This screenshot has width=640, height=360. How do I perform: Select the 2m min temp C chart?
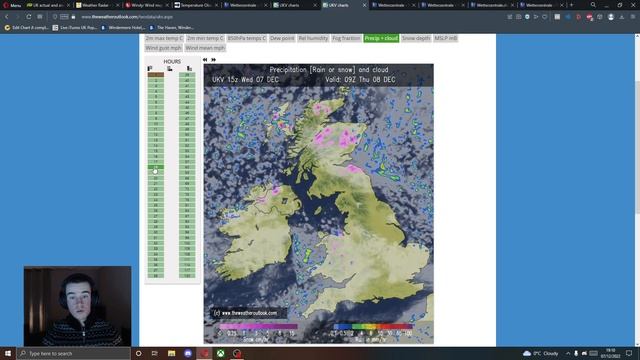(205, 38)
